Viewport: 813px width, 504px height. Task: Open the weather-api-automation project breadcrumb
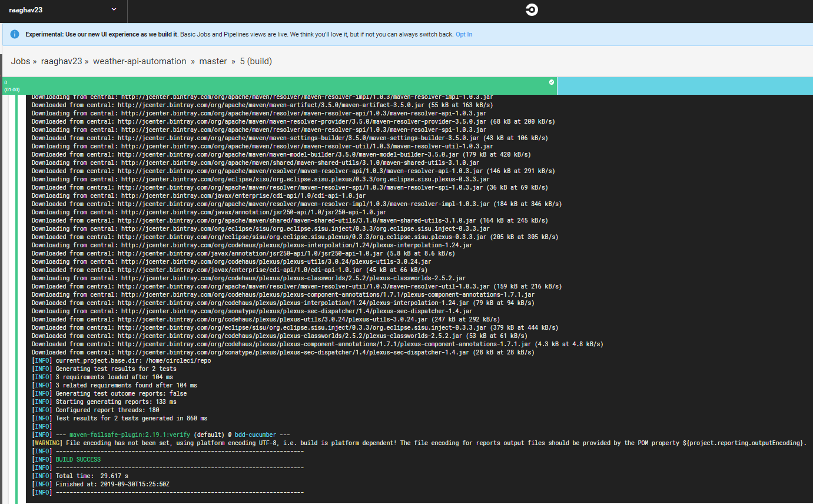[140, 61]
